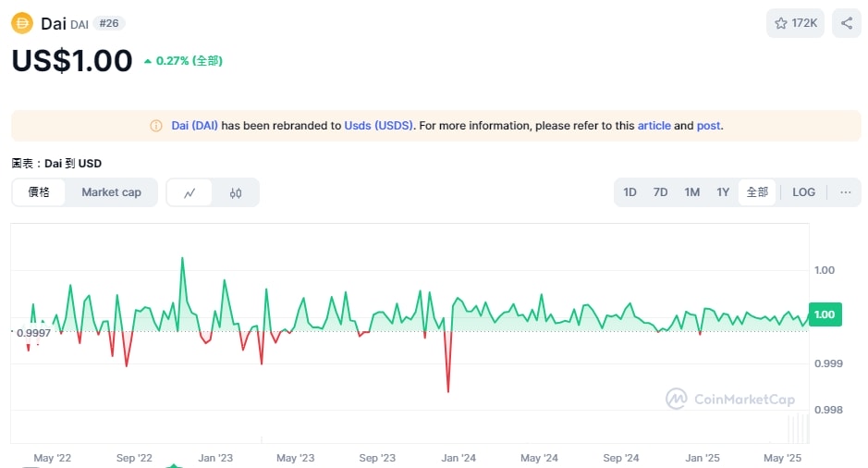The height and width of the screenshot is (468, 868).
Task: Open the Usds (USDS) link
Action: (379, 126)
